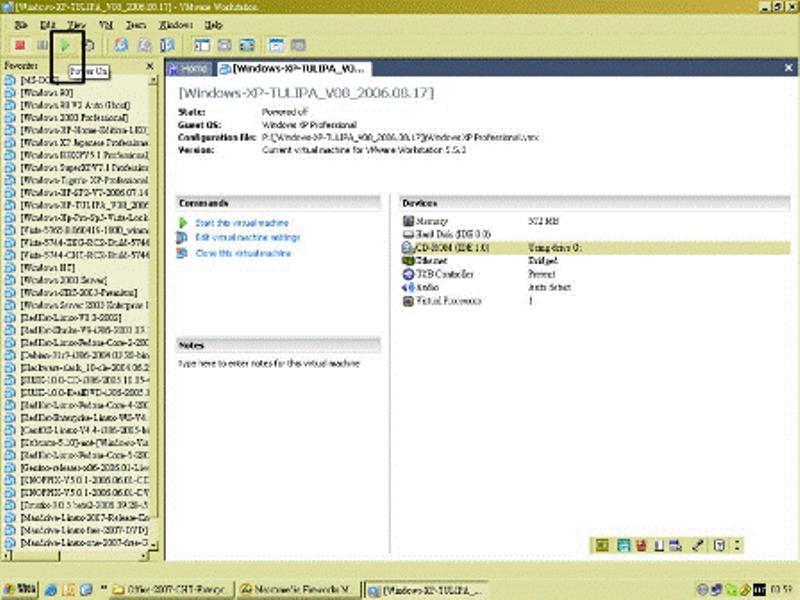Click the Summary view toolbar icon
The height and width of the screenshot is (600, 800).
(x=276, y=45)
